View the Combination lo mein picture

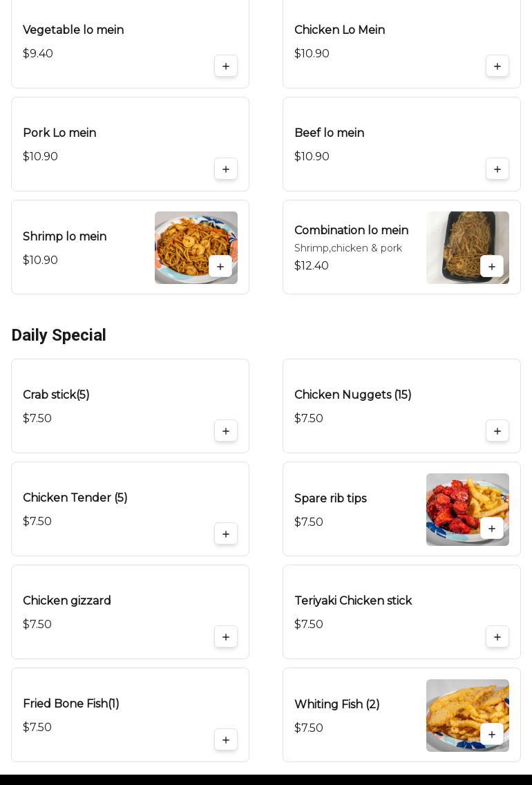[x=468, y=247]
